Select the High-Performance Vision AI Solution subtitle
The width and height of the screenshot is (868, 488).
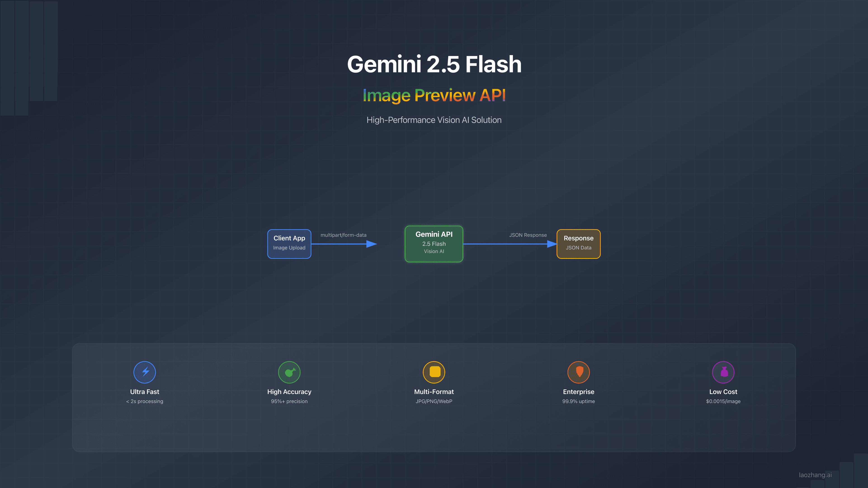click(434, 120)
